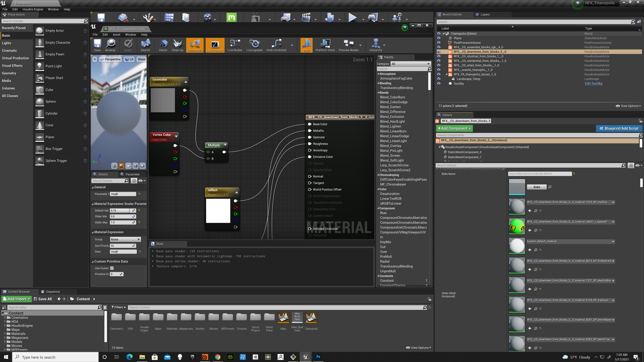The width and height of the screenshot is (644, 362).
Task: Toggle the Stats button in material toolbar
Action: 306,45
